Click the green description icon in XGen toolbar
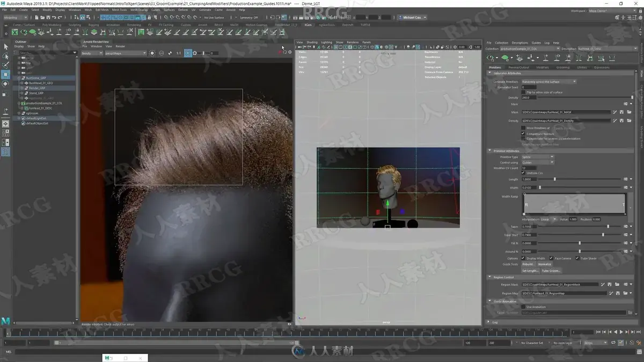The image size is (644, 362). pos(505,58)
